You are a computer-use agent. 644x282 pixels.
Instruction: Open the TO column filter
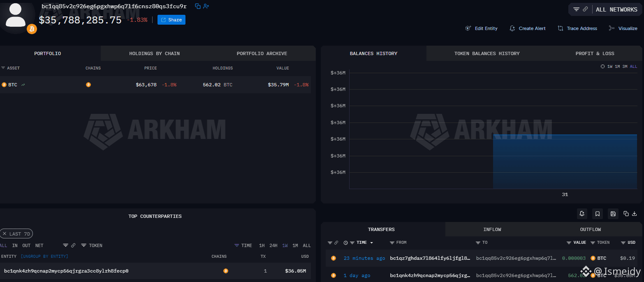pyautogui.click(x=482, y=243)
